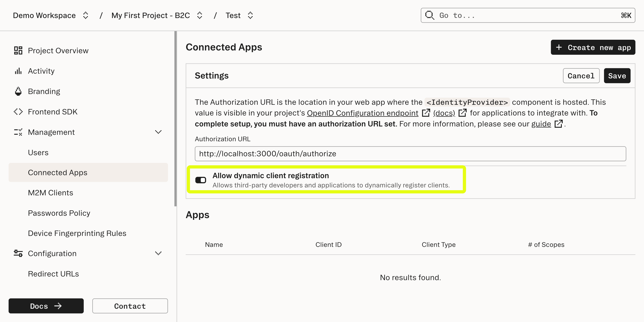Viewport: 644px width, 322px height.
Task: Click the Client Type column header
Action: point(439,245)
